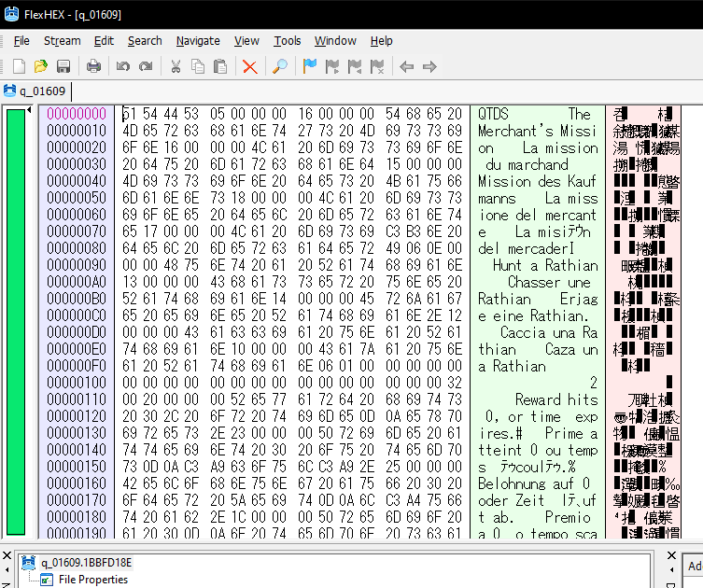The width and height of the screenshot is (703, 588).
Task: Click q_01609.1BBFD18E file icon in tree
Action: pyautogui.click(x=28, y=562)
